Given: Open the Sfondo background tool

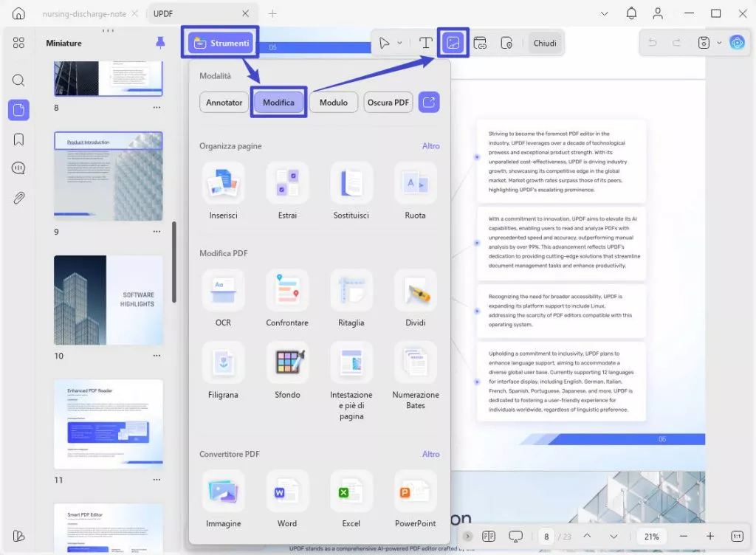Looking at the screenshot, I should 287,362.
